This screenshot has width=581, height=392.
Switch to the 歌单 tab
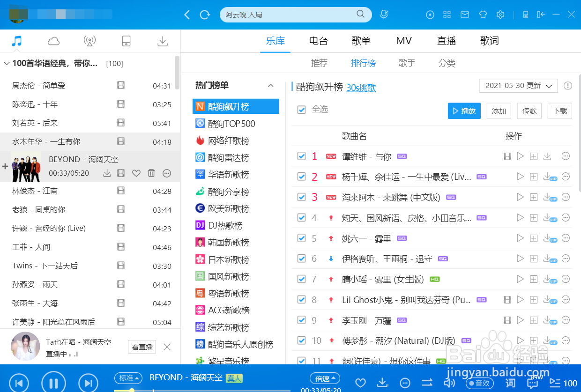pyautogui.click(x=361, y=41)
